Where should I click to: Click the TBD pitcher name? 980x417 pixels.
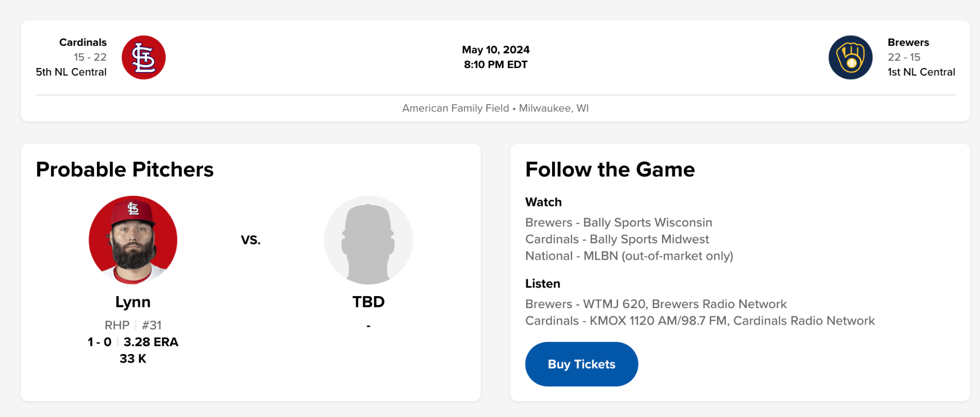tap(369, 302)
